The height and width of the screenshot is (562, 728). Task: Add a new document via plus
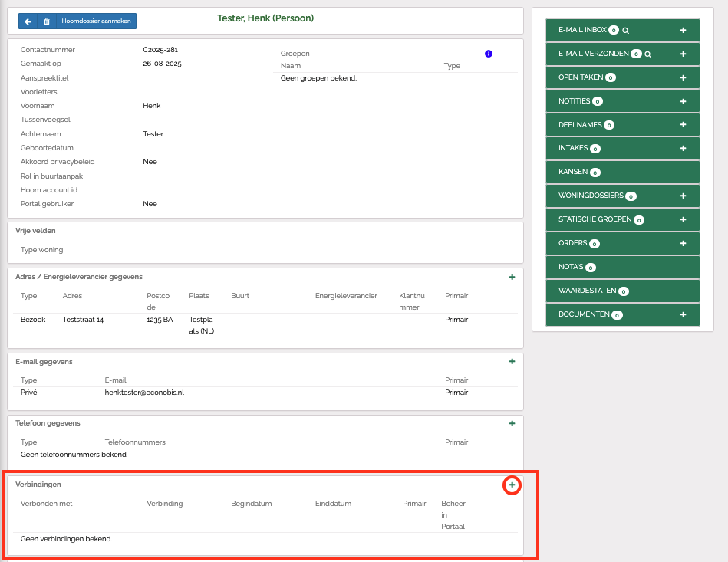[683, 314]
